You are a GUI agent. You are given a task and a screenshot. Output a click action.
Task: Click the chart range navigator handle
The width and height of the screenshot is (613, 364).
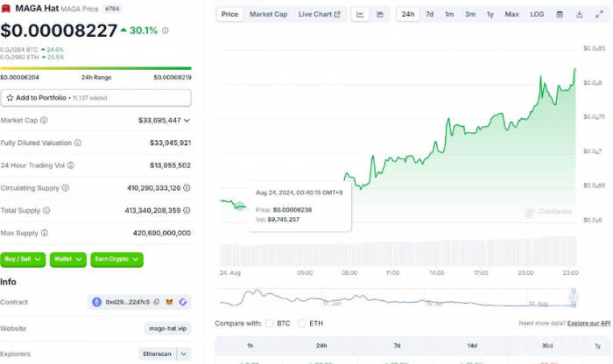pos(573,299)
